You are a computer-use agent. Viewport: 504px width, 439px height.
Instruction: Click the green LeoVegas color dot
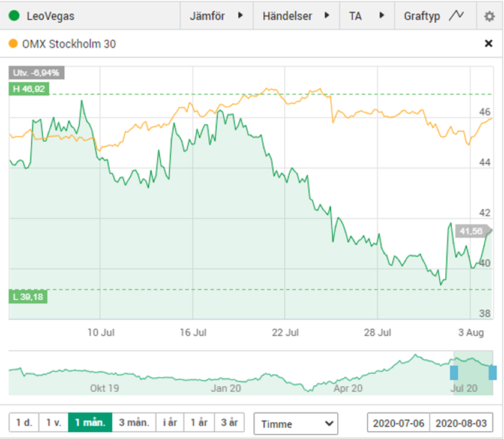(x=14, y=16)
